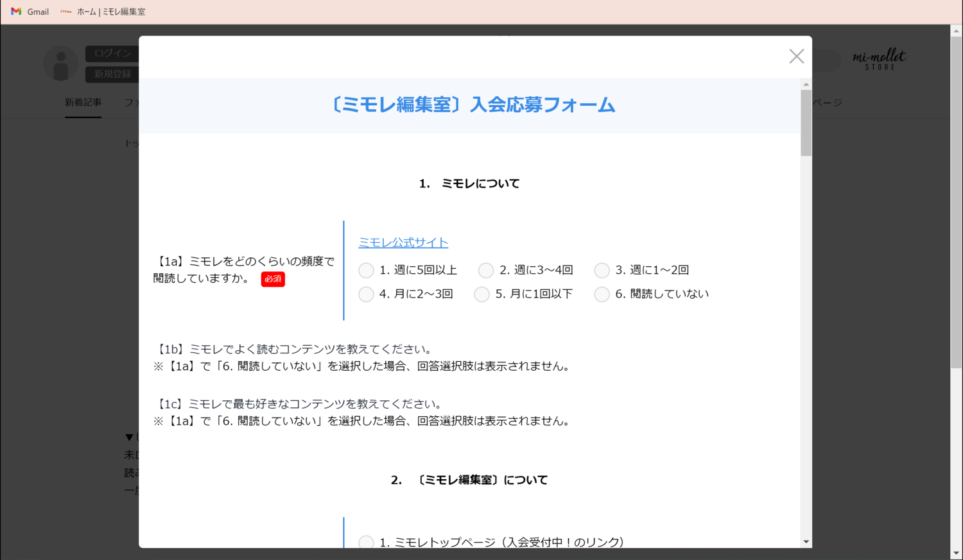Click the 【1c】 最も好きなコンテンツ question text
The image size is (963, 560).
[x=299, y=404]
